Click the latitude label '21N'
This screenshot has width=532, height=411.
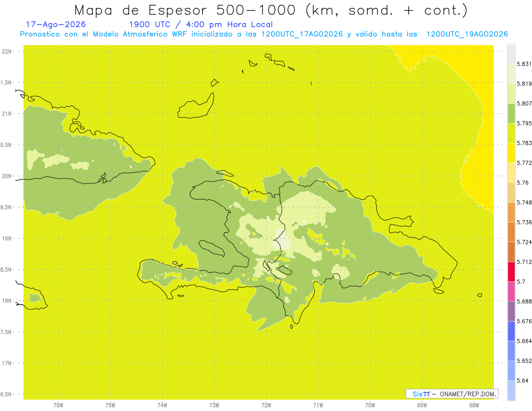[7, 114]
